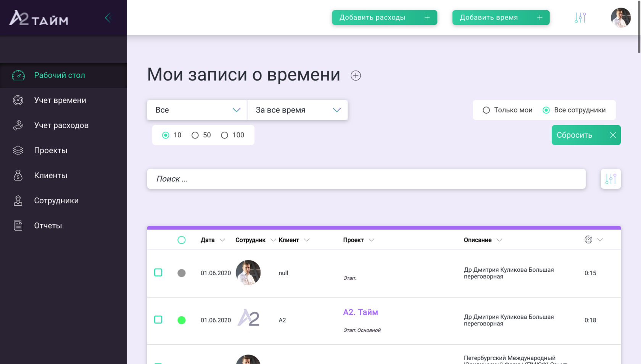The image size is (641, 364).
Task: Open settings sliders icon in top bar
Action: coord(580,18)
